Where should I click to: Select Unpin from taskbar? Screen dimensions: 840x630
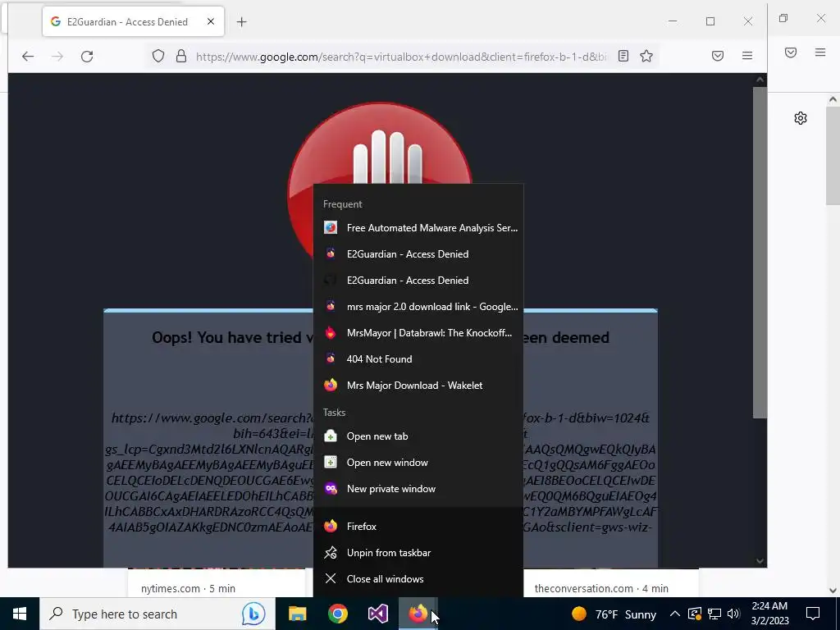tap(418, 552)
